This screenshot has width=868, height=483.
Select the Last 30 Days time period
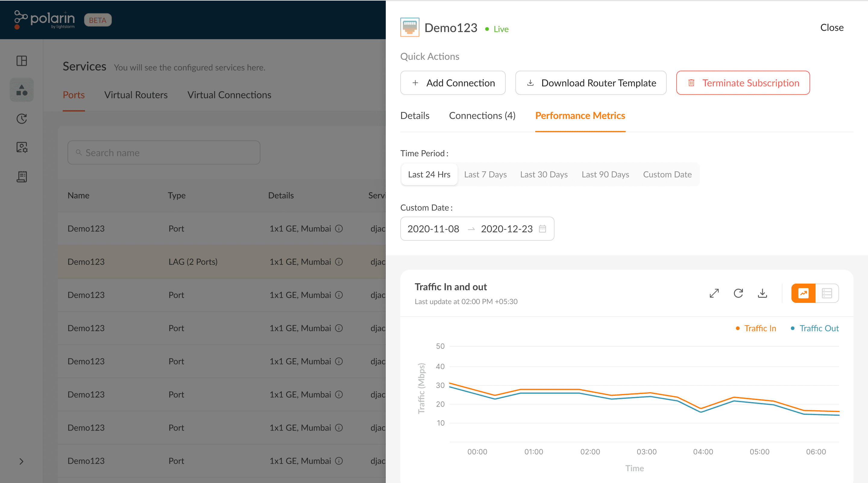(x=544, y=174)
